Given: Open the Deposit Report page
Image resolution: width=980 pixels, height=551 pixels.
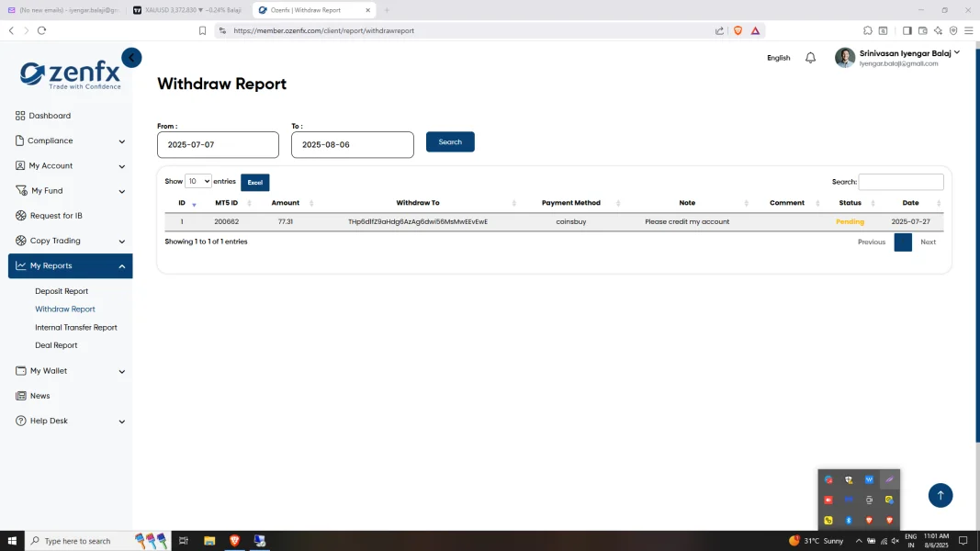Looking at the screenshot, I should (x=62, y=291).
